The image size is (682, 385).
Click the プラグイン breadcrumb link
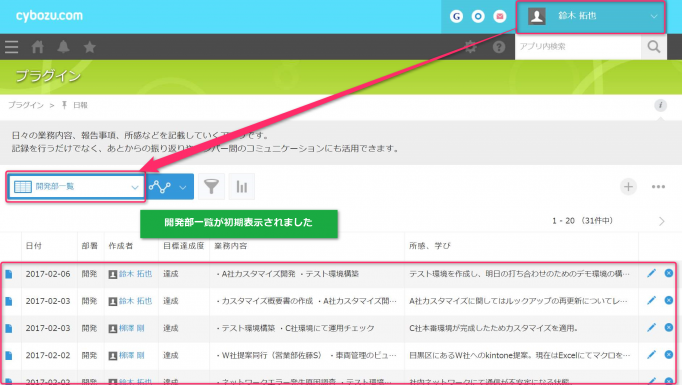[x=26, y=105]
